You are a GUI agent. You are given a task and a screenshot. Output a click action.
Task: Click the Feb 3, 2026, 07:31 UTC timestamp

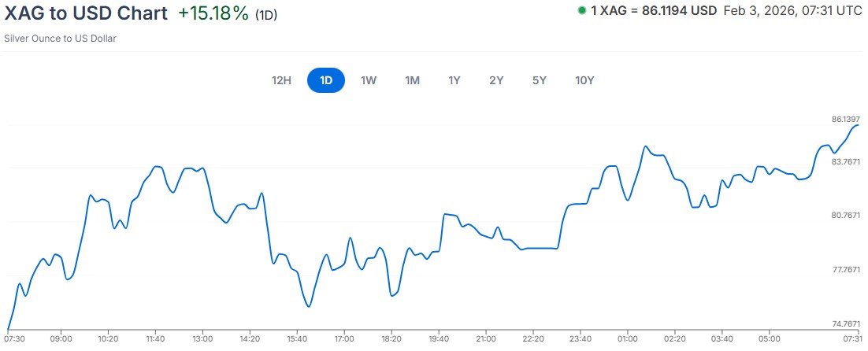[792, 10]
